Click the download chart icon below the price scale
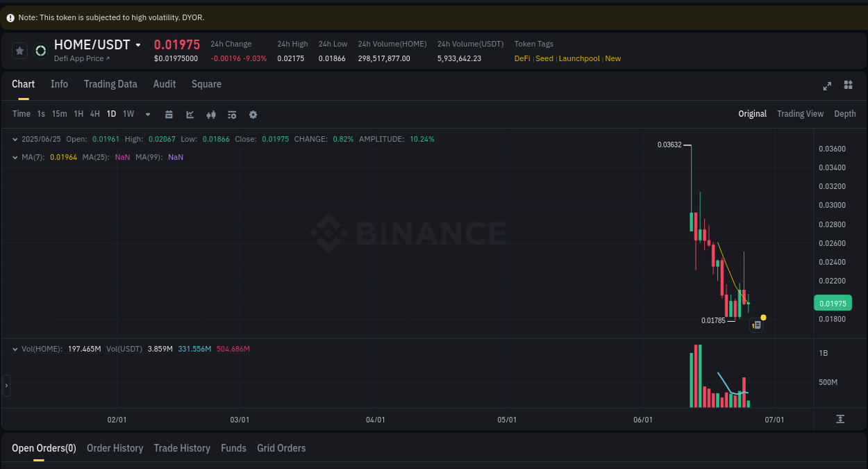The width and height of the screenshot is (868, 469). tap(840, 419)
